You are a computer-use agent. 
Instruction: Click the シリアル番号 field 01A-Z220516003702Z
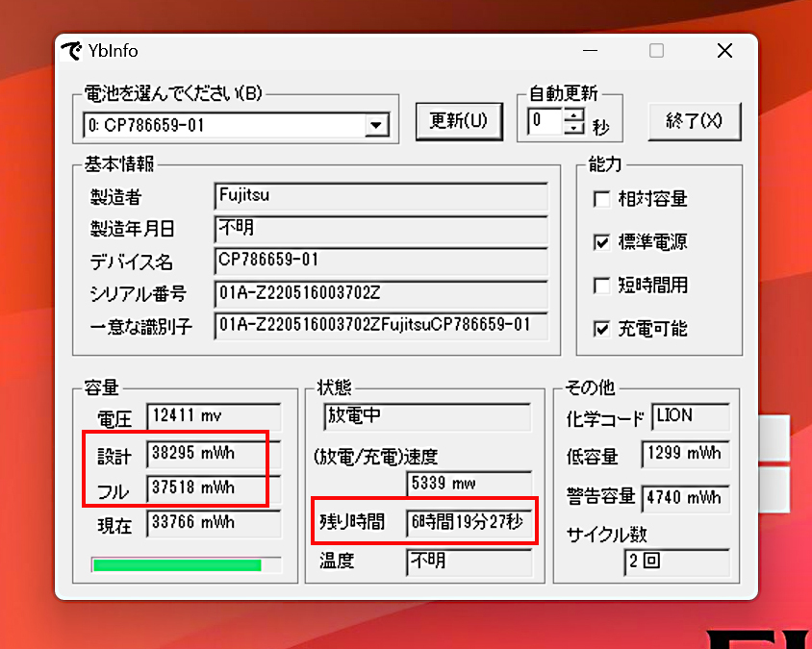[x=381, y=293]
